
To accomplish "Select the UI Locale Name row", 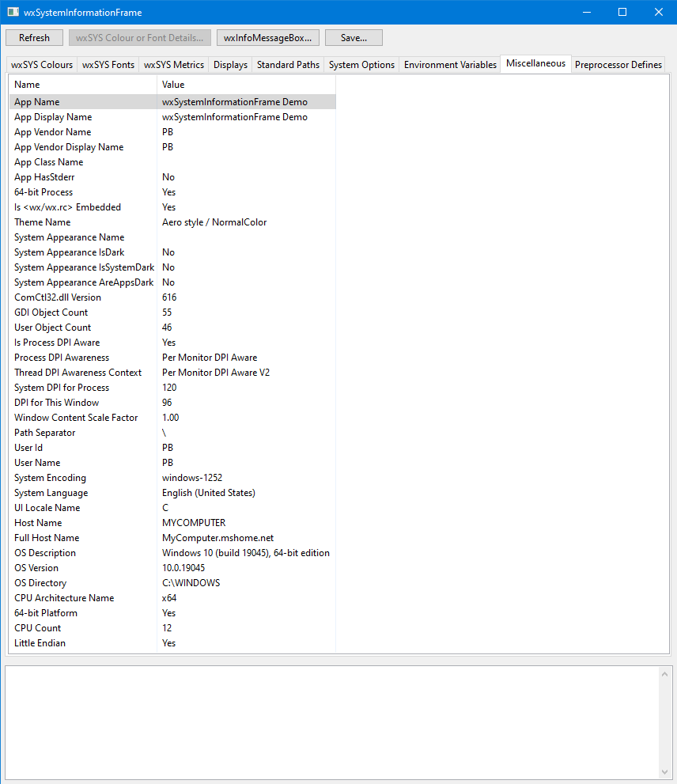I will tap(172, 508).
